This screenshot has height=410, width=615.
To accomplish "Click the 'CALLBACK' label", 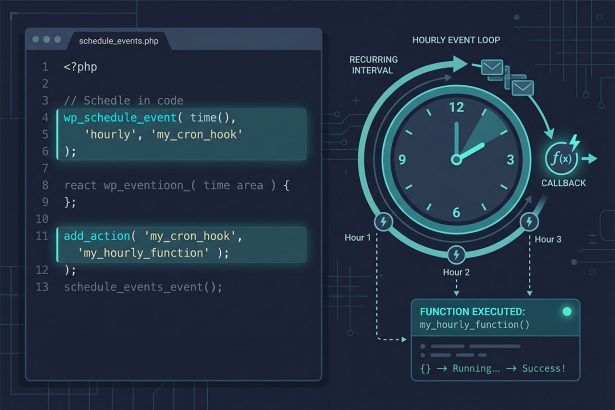I will point(564,183).
